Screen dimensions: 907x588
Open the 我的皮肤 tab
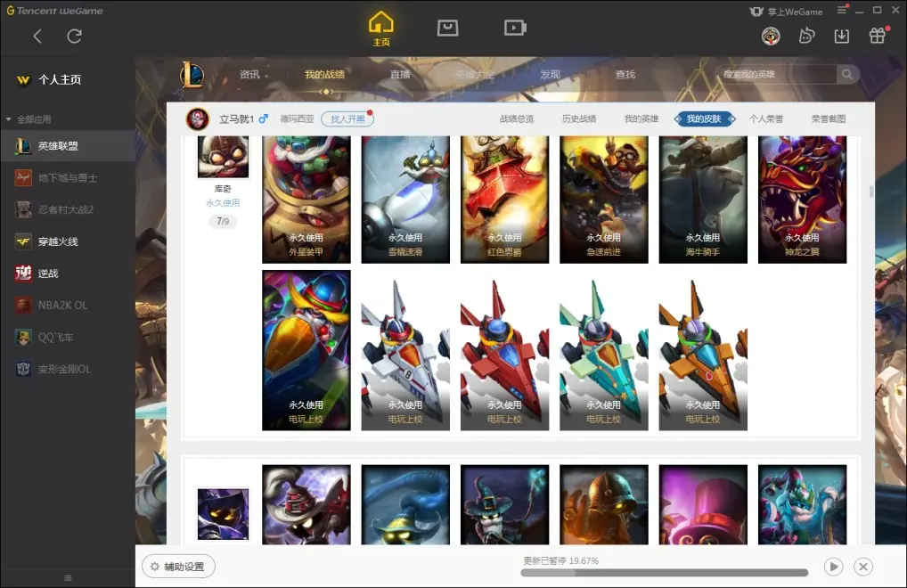[x=704, y=119]
